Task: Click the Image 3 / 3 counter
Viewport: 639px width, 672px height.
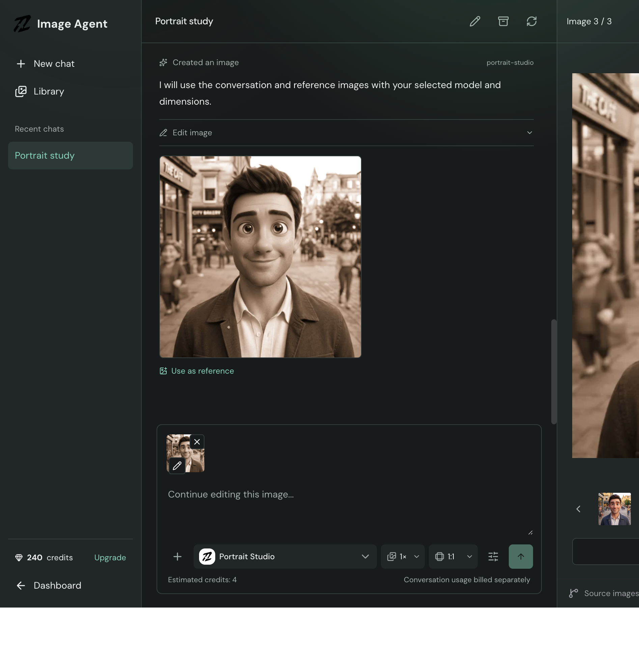Action: coord(589,22)
